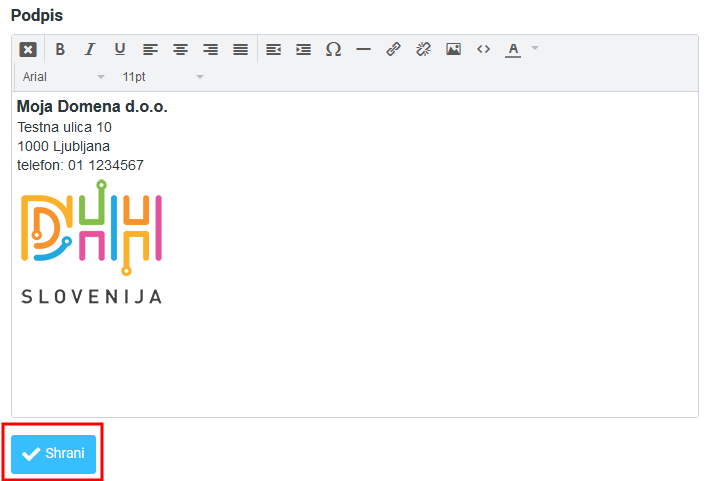Viewport: 709px width, 481px height.
Task: Insert a hyperlink with the link icon
Action: (393, 49)
